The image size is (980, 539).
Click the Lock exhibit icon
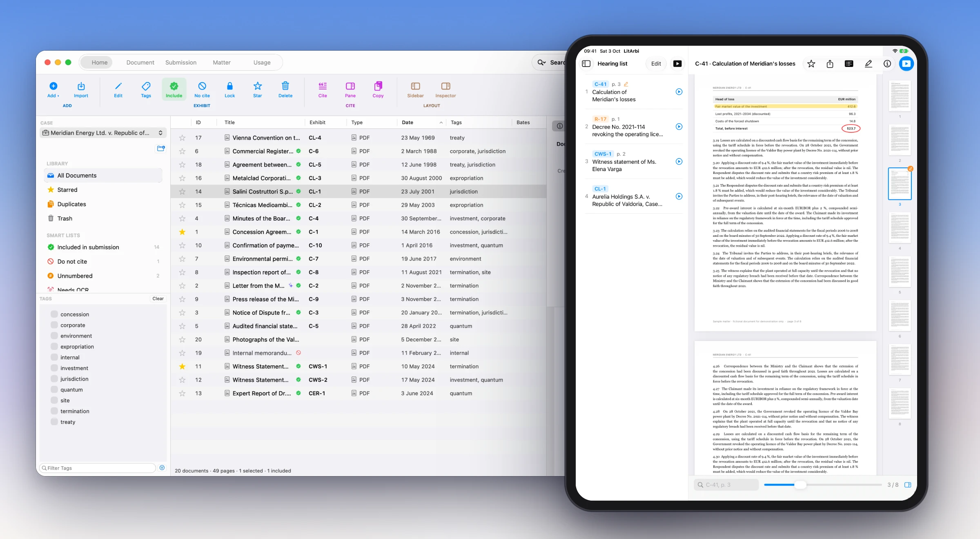point(229,89)
